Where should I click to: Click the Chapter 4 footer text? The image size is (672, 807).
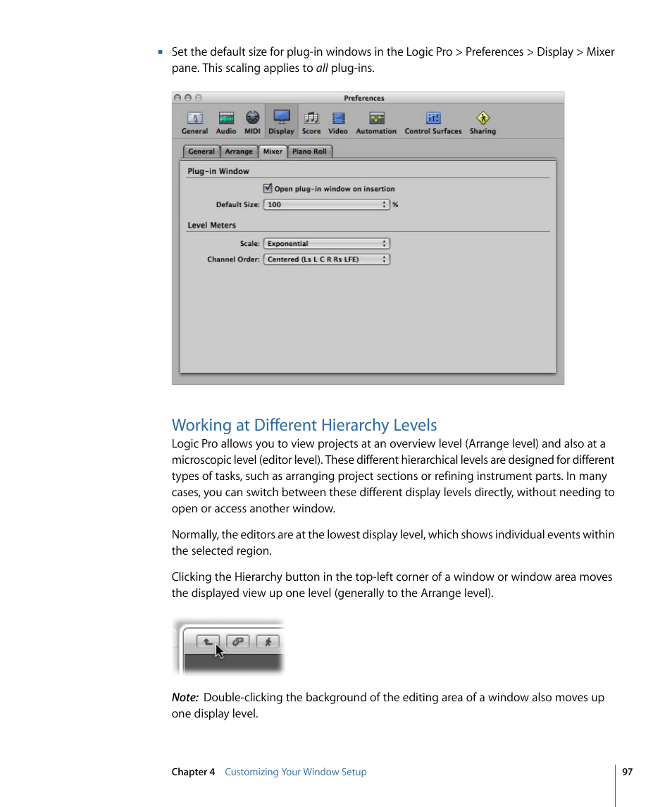[x=193, y=772]
